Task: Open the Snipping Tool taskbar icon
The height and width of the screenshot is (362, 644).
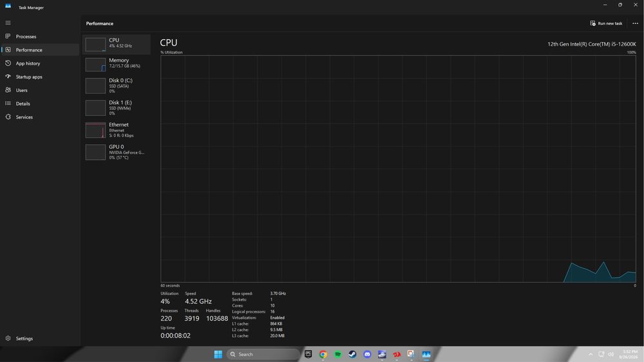Action: (x=411, y=354)
